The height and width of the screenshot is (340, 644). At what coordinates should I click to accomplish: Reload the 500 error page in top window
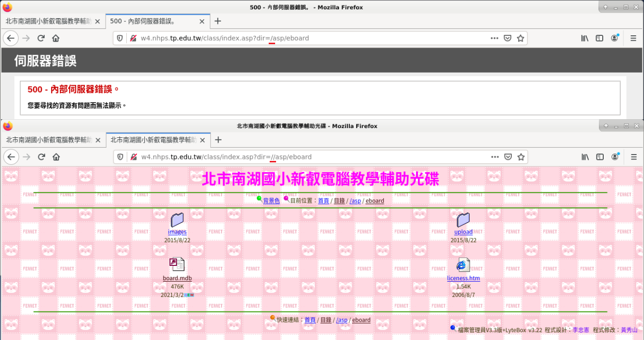(x=41, y=38)
